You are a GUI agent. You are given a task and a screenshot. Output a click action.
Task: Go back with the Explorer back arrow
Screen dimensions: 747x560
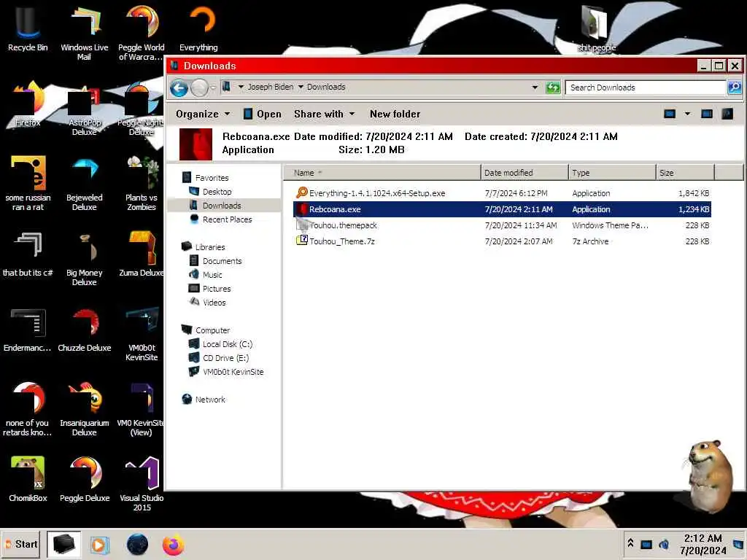[179, 87]
